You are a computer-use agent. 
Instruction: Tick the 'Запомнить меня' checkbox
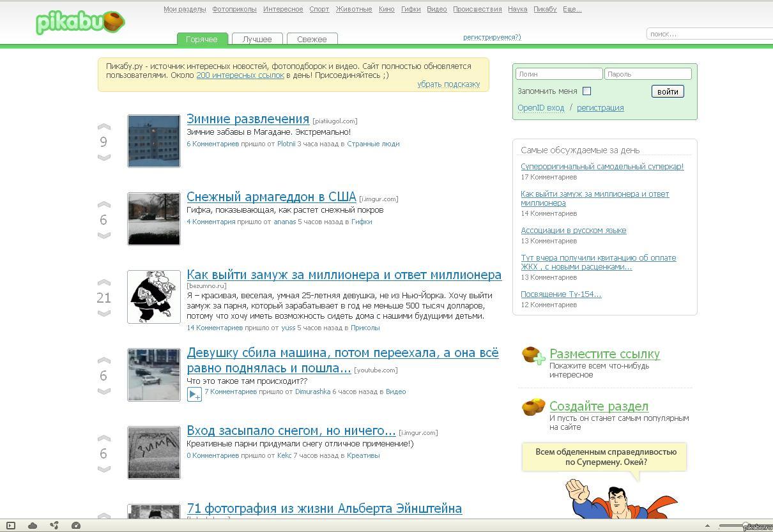[586, 91]
